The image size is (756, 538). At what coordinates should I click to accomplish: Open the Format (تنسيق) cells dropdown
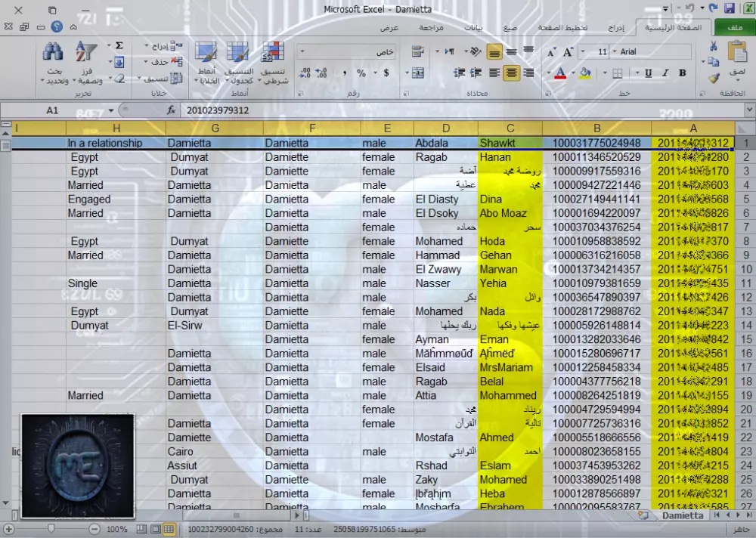(160, 78)
